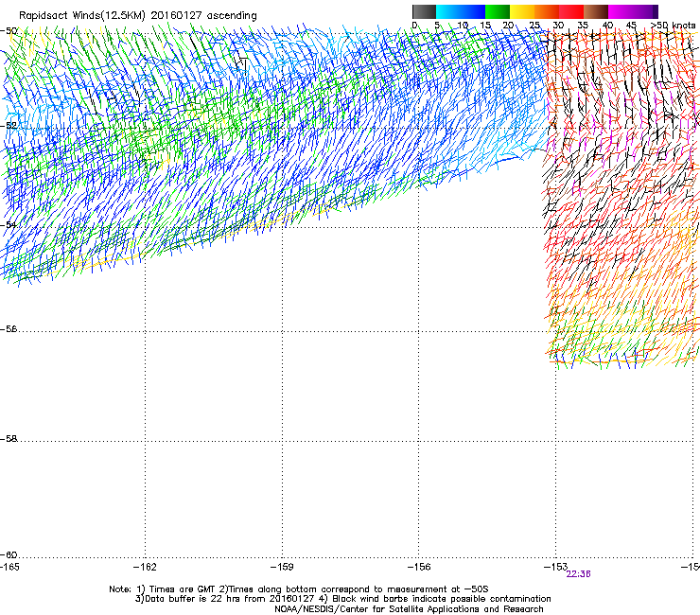This screenshot has width=700, height=615.
Task: Click the -58 latitude axis label
Action: (x=9, y=439)
